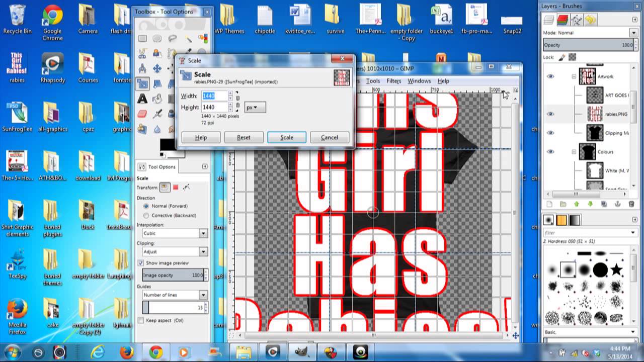The image size is (644, 362).
Task: Raise the selected layer
Action: pyautogui.click(x=577, y=204)
